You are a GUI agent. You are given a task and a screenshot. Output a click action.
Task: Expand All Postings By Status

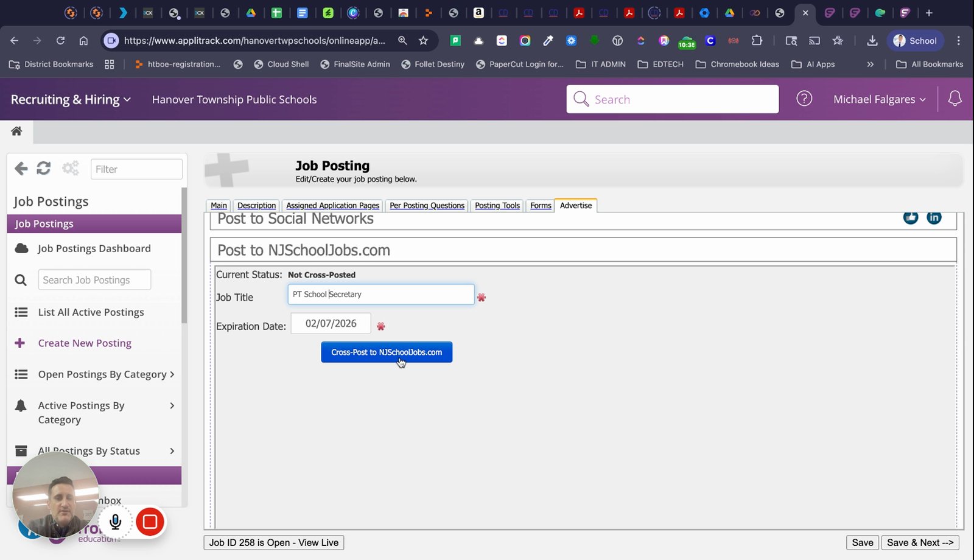click(x=94, y=451)
